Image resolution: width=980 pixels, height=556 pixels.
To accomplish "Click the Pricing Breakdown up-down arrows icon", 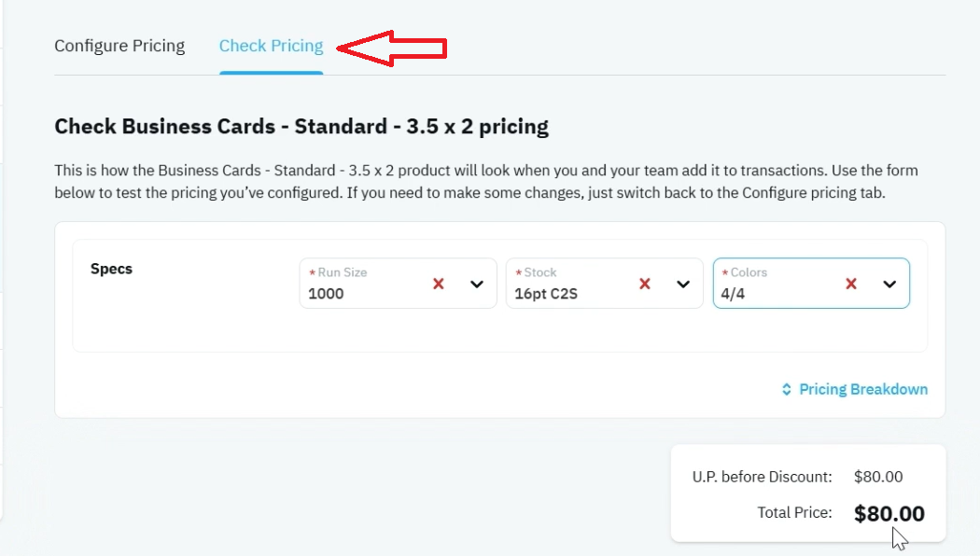I will tap(786, 389).
